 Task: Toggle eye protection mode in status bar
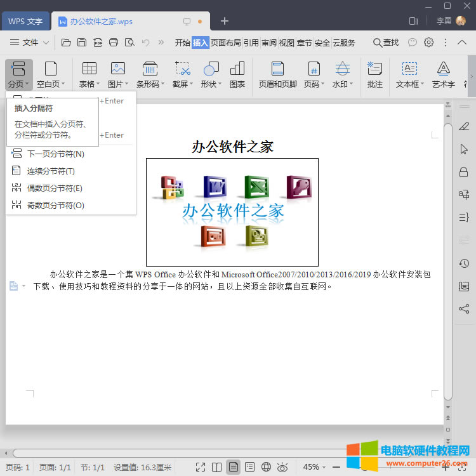coord(282,467)
